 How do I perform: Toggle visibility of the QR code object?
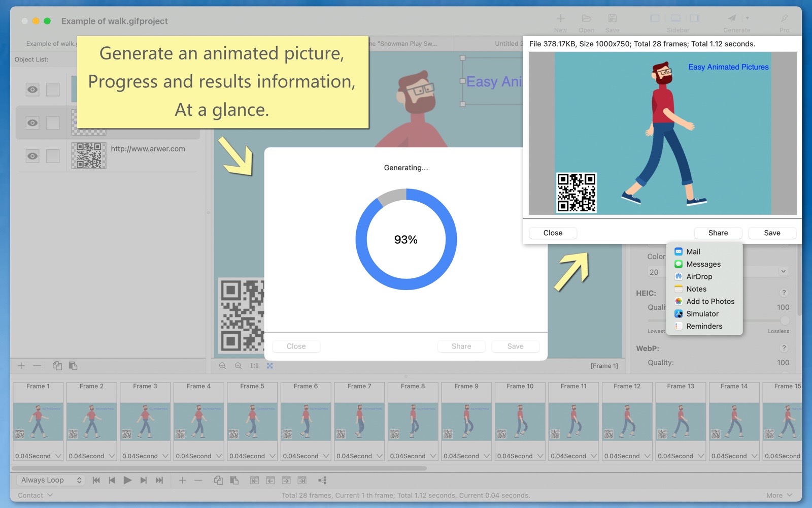(x=32, y=156)
